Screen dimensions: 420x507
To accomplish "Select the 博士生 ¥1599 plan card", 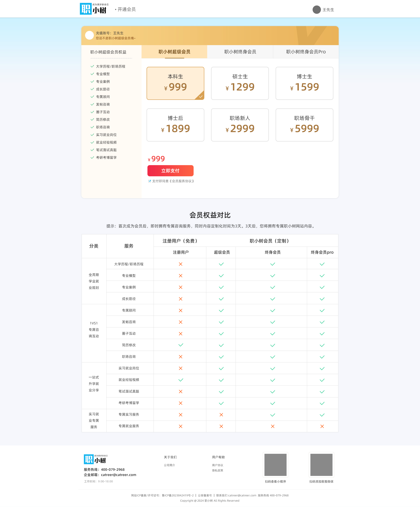I will coord(304,83).
